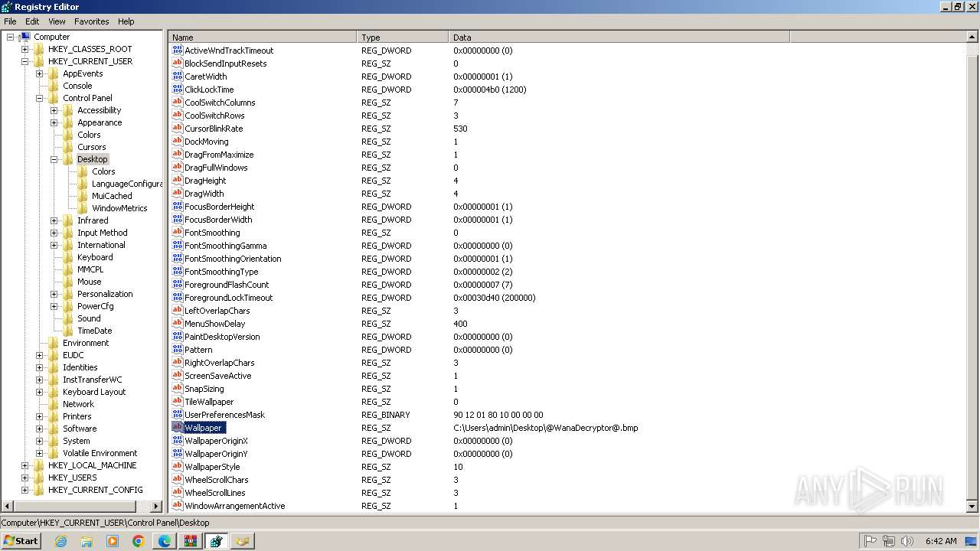The width and height of the screenshot is (980, 551).
Task: Open the Start menu
Action: click(x=21, y=540)
